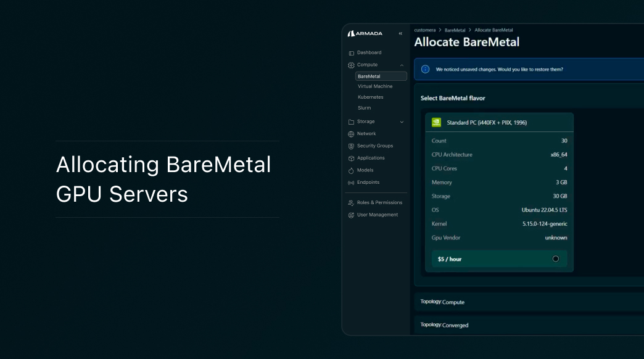Image resolution: width=644 pixels, height=359 pixels.
Task: Click the Ubuntu 22.04.5 LTS value
Action: (x=544, y=210)
